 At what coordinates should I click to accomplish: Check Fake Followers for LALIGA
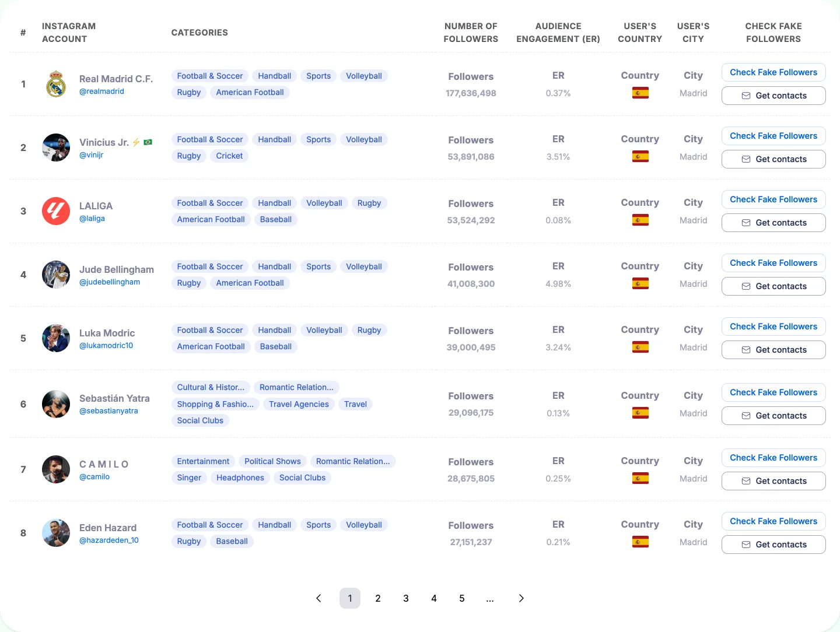pos(773,199)
